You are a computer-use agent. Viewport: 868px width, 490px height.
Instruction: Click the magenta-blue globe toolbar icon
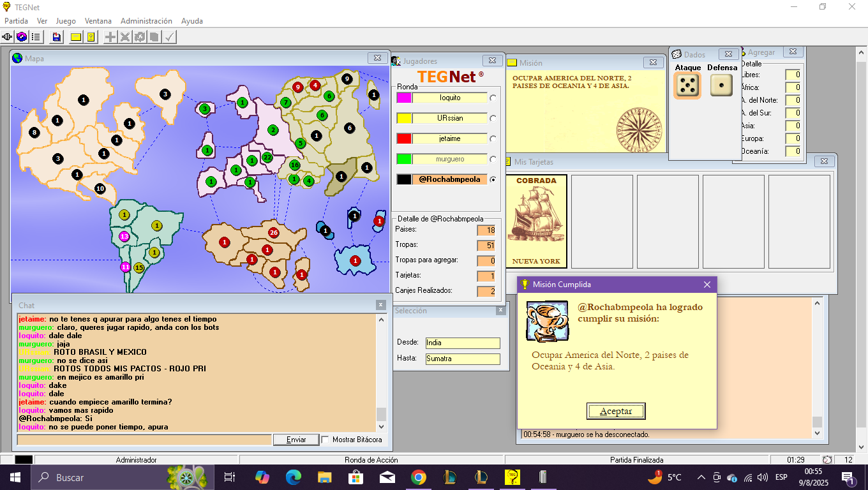pyautogui.click(x=22, y=37)
